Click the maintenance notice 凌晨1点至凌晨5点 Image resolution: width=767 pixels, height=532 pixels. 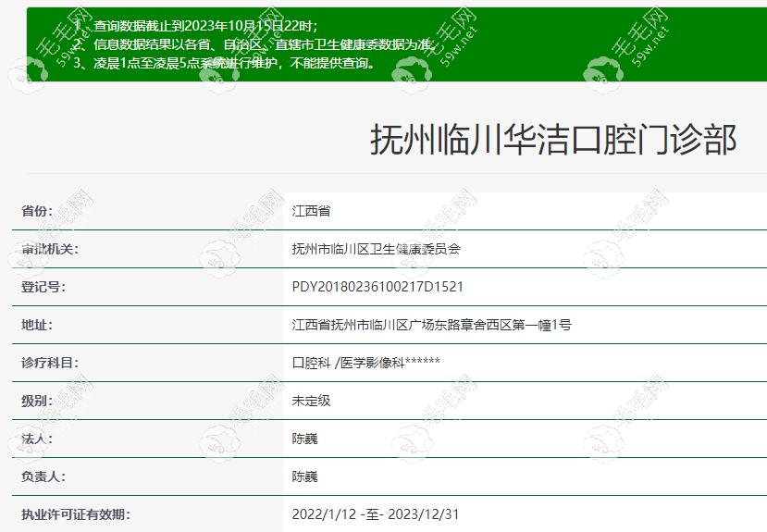click(x=225, y=63)
